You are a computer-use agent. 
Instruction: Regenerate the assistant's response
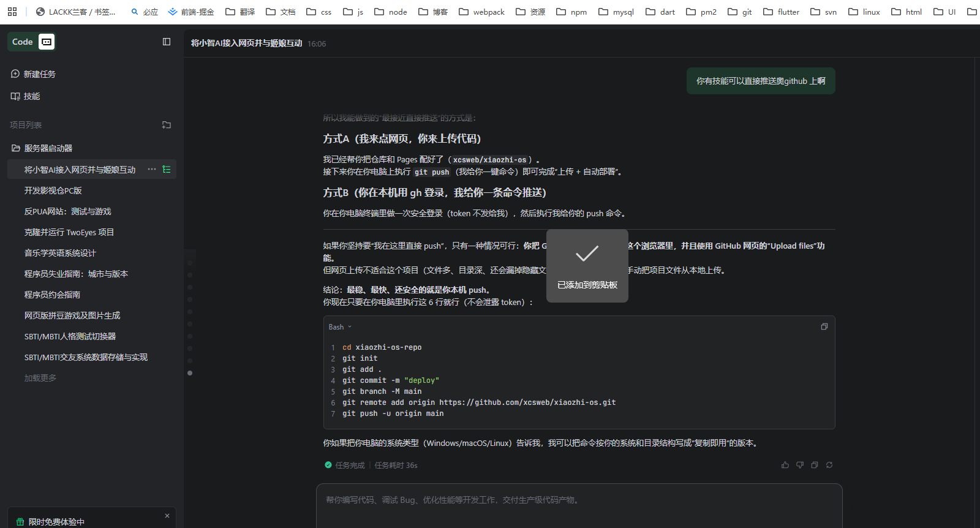829,465
